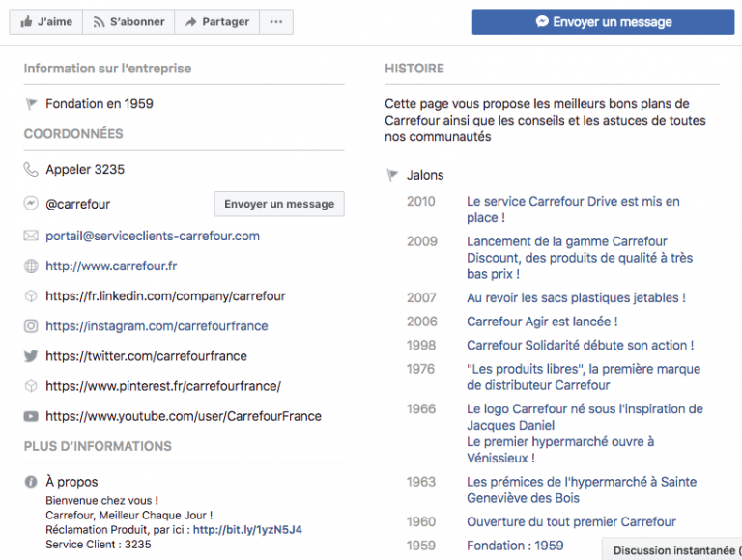Open the LinkedIn company/carrefour URL
Image resolution: width=742 pixels, height=560 pixels.
pyautogui.click(x=165, y=296)
